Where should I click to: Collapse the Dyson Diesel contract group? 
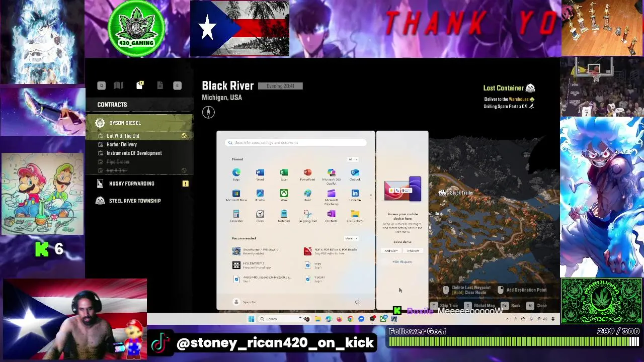(139, 123)
